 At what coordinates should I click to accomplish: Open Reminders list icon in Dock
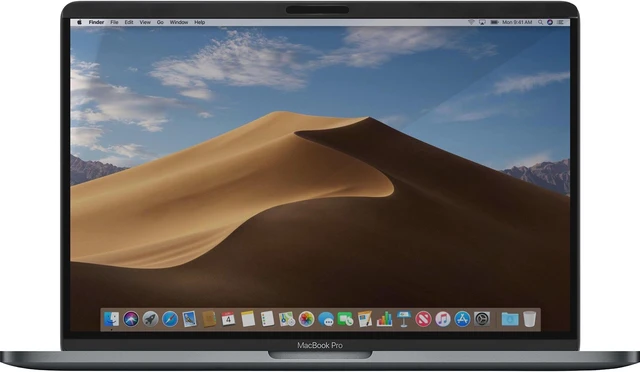tap(267, 319)
